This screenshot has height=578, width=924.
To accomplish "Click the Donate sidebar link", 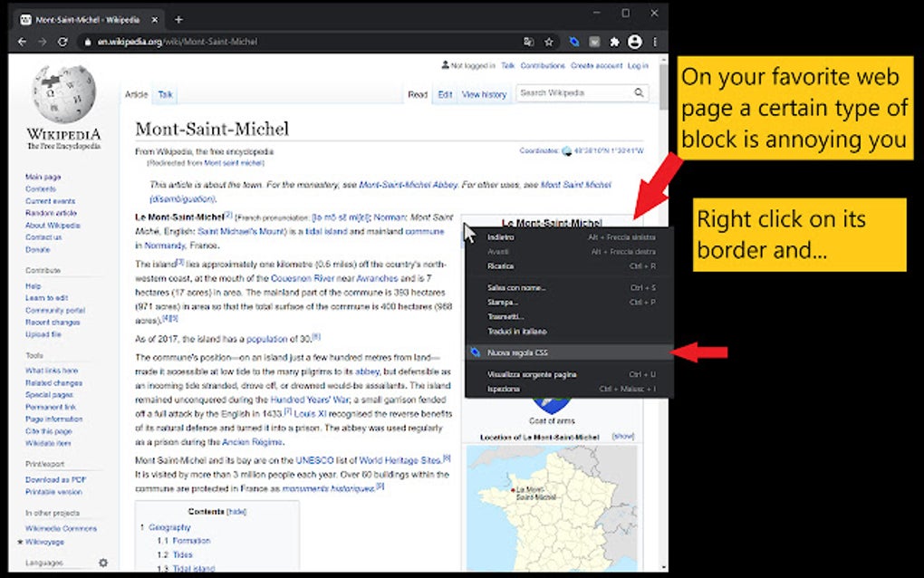I will (x=37, y=250).
